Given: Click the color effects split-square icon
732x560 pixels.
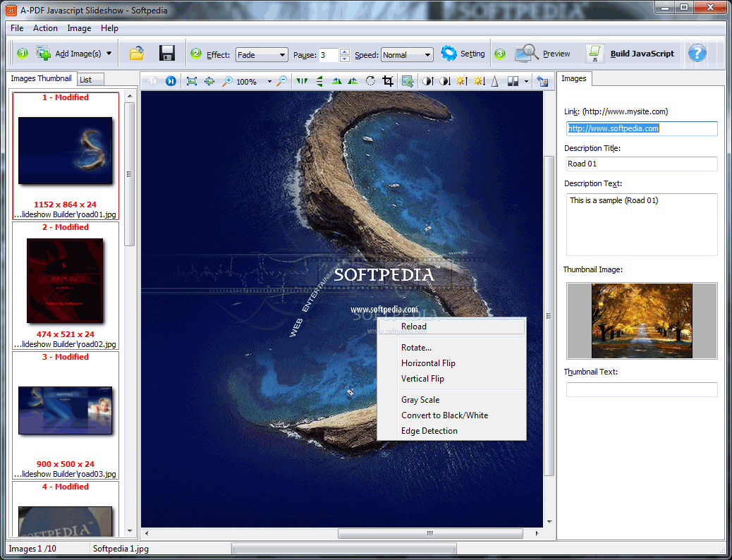Looking at the screenshot, I should pyautogui.click(x=513, y=81).
